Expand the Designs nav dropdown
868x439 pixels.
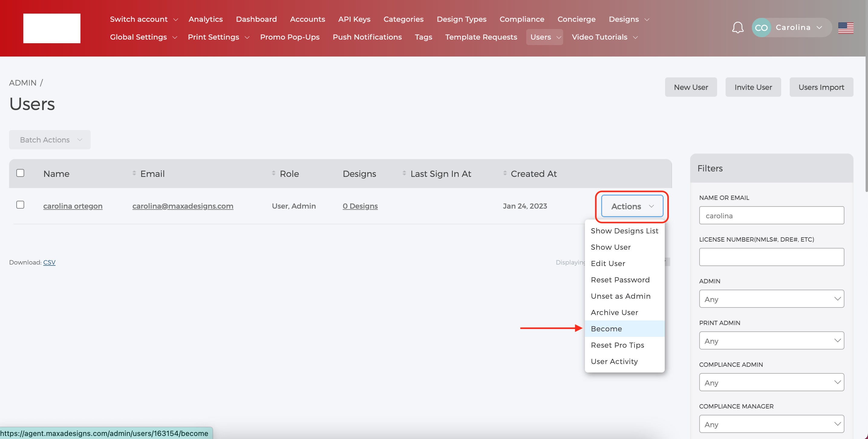click(629, 19)
